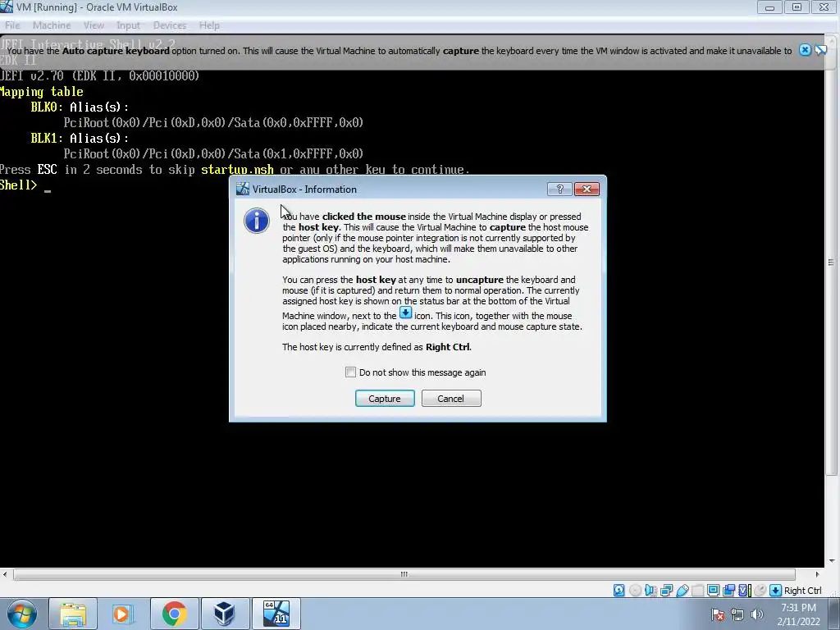Open the Machine menu
Image resolution: width=840 pixels, height=630 pixels.
pos(52,25)
